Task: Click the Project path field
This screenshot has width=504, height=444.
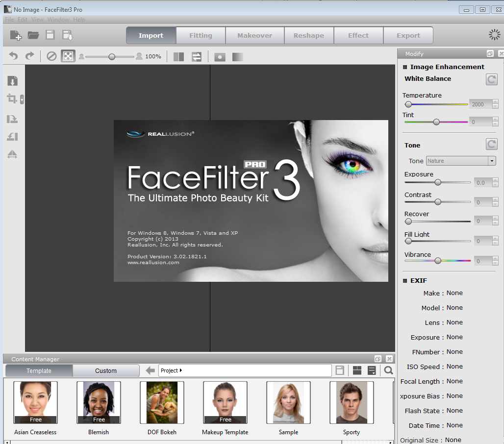Action: tap(245, 370)
